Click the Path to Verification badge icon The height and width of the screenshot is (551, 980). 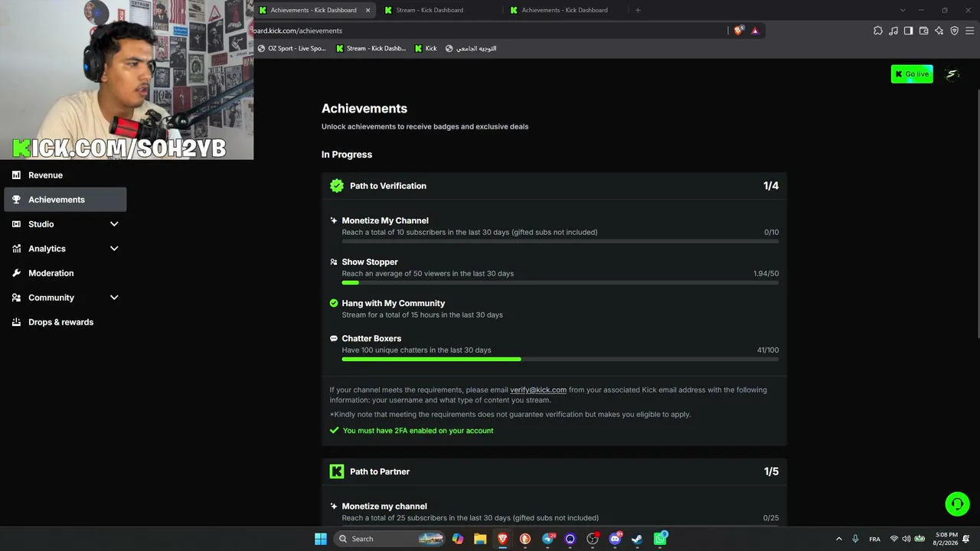click(337, 186)
